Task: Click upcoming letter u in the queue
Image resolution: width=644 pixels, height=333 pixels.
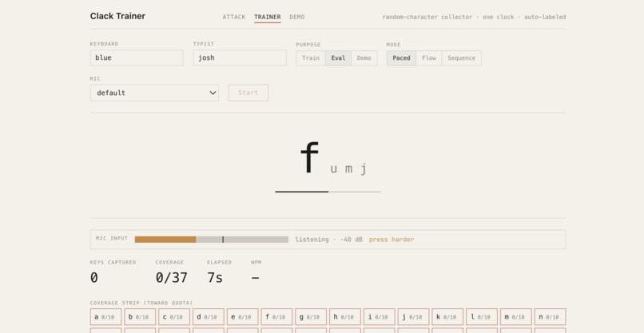Action: [333, 168]
